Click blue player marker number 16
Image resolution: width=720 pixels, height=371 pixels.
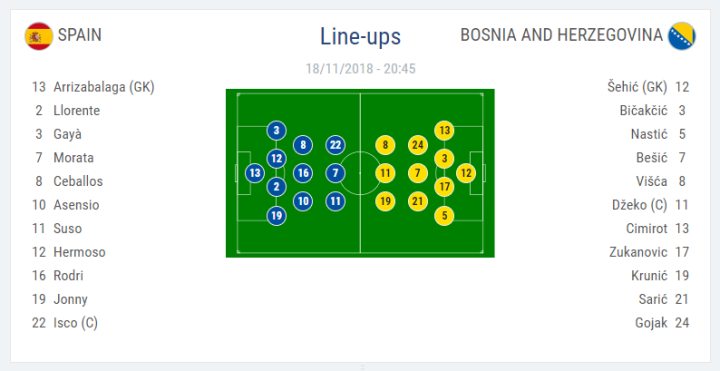[303, 173]
